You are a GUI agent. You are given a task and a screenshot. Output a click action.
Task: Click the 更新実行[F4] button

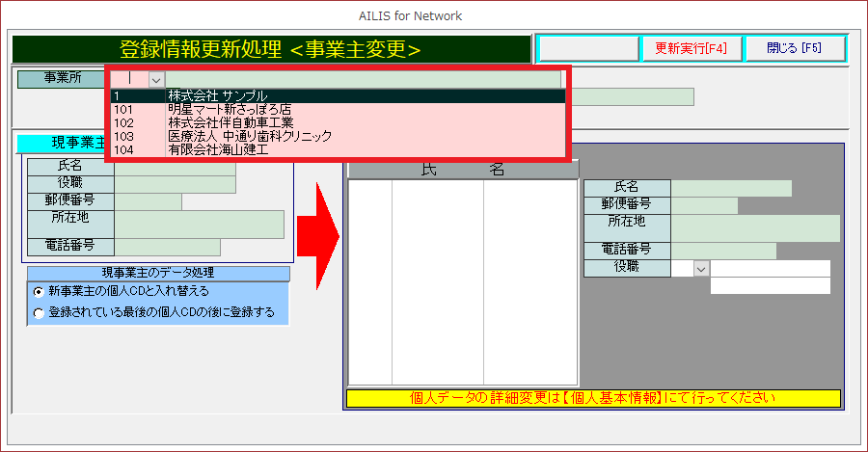point(691,48)
